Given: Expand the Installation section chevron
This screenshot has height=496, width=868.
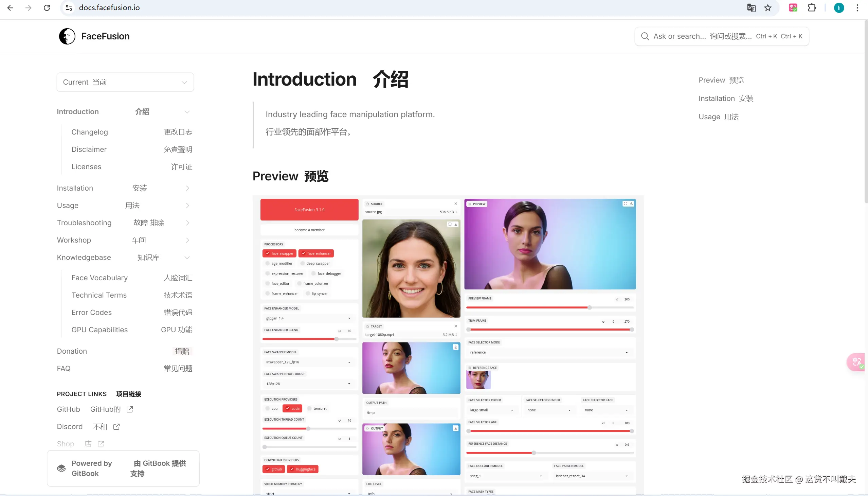Looking at the screenshot, I should coord(187,188).
